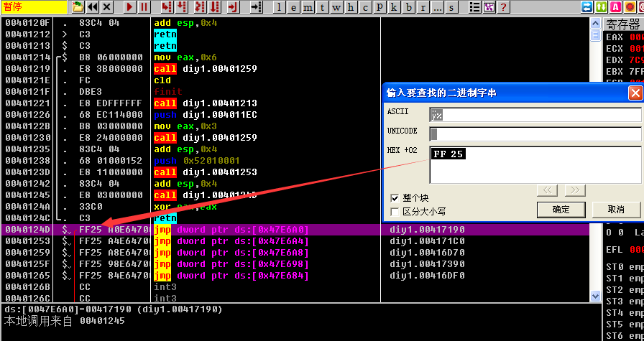Viewport: 644px width, 341px height.
Task: Click the Run program play icon
Action: pyautogui.click(x=130, y=7)
